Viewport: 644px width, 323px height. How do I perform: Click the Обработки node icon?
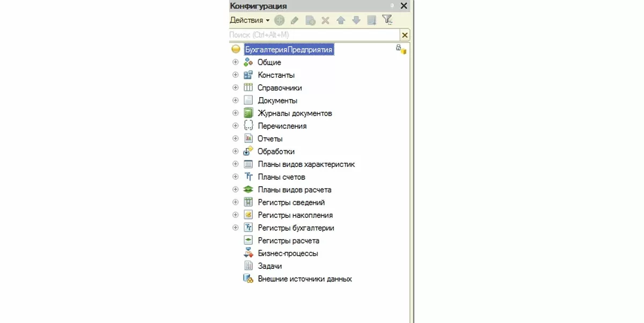pyautogui.click(x=248, y=151)
